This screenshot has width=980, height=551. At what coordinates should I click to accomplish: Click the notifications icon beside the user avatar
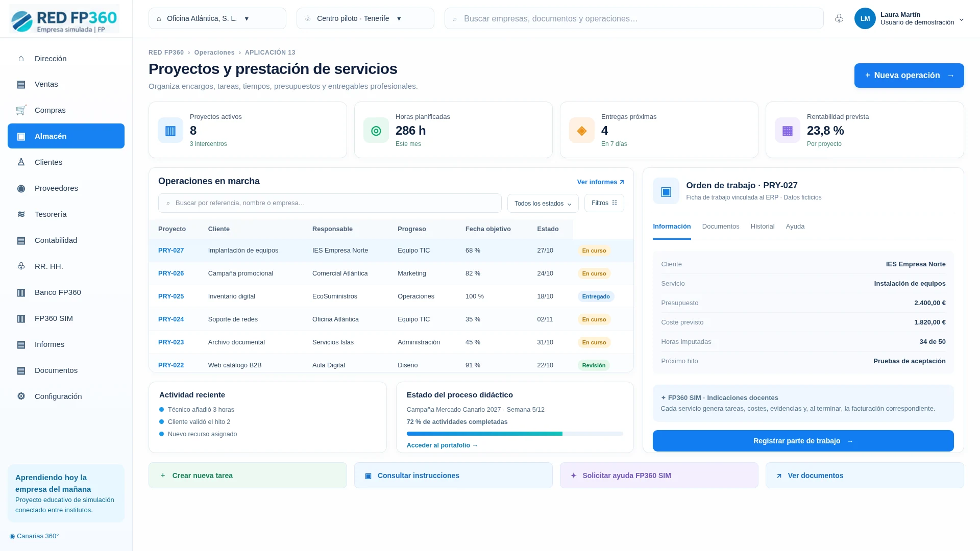[839, 18]
